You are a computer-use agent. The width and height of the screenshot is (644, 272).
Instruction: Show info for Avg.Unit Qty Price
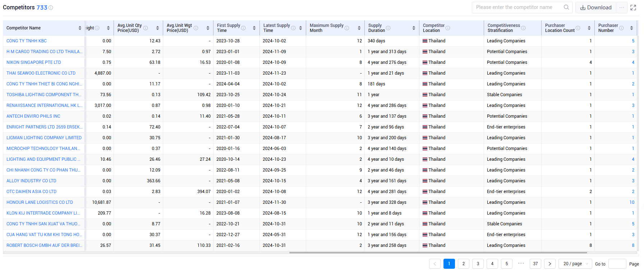point(146,28)
